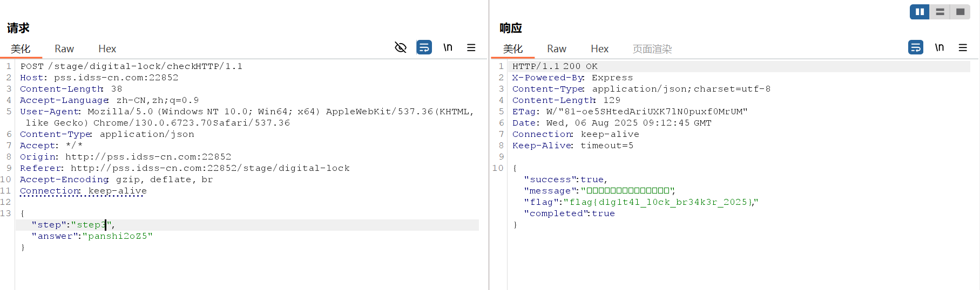980x290 pixels.
Task: Click the flag value in response JSON
Action: point(660,202)
